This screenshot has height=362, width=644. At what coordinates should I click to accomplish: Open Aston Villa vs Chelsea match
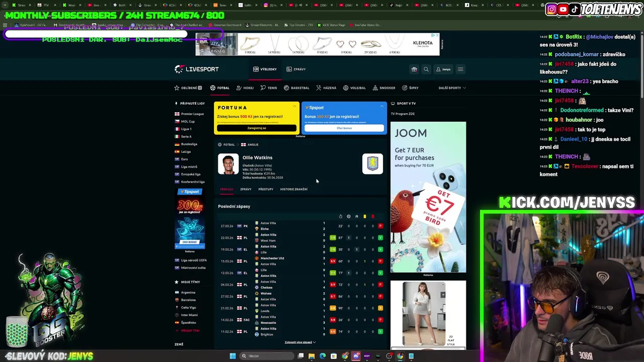(x=301, y=285)
